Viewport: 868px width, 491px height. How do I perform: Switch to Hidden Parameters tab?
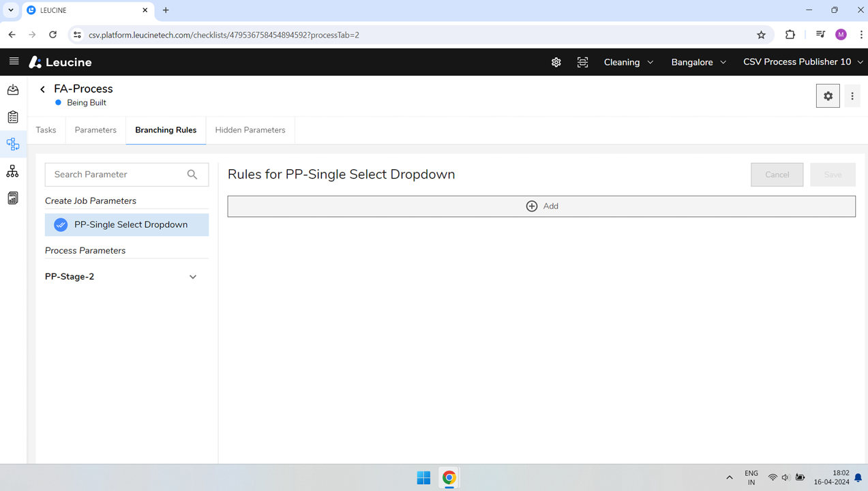pos(250,130)
